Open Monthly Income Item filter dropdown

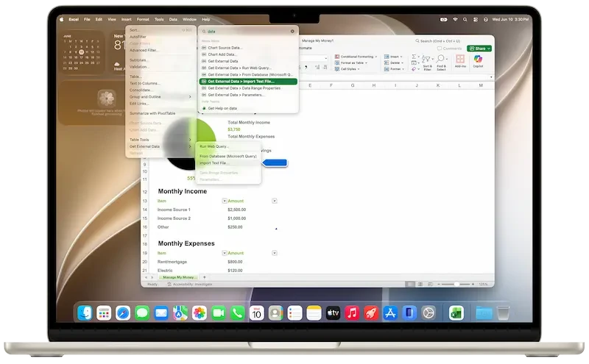225,201
